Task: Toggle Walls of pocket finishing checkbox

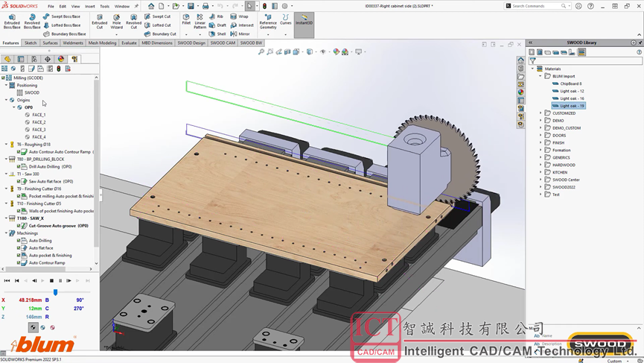Action: (19, 211)
